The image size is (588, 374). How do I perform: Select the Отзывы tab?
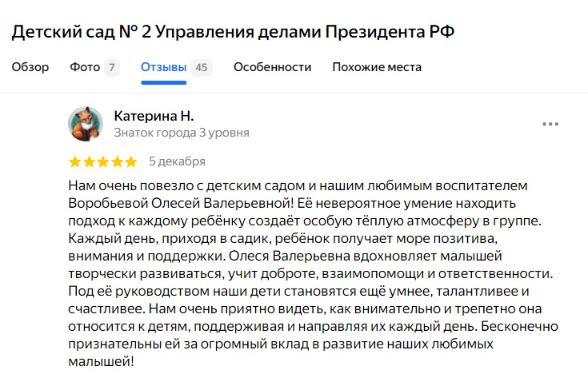pyautogui.click(x=163, y=67)
